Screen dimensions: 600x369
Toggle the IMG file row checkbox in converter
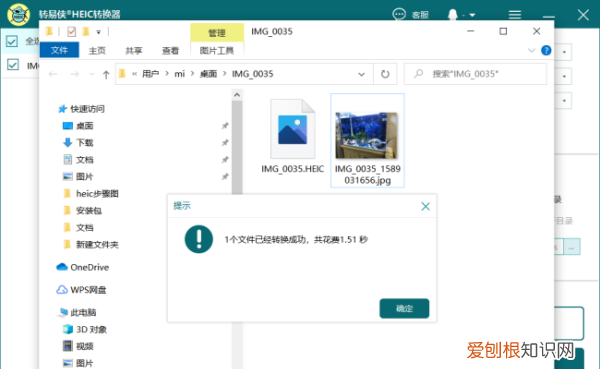(x=13, y=65)
